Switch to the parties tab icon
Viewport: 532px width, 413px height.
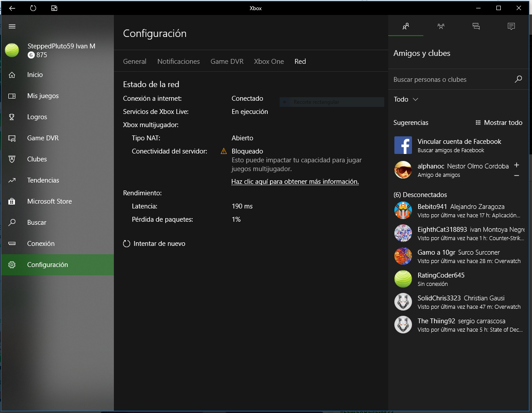tap(441, 26)
